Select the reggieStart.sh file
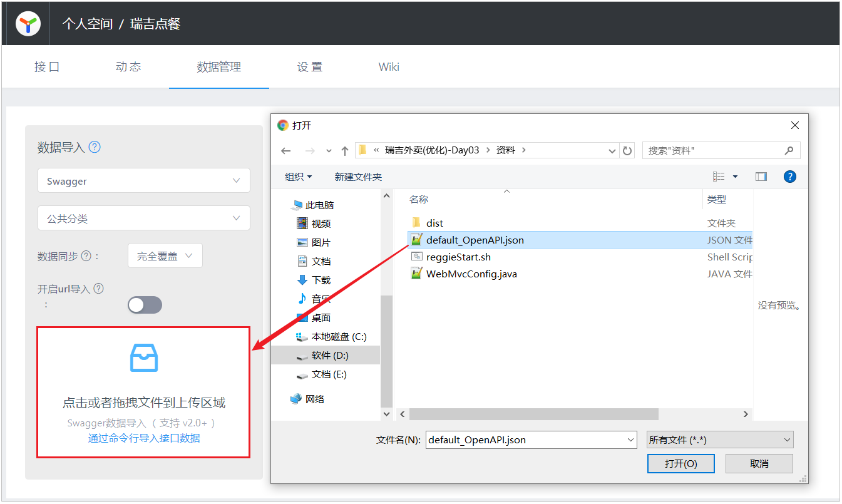842x504 pixels. point(458,257)
